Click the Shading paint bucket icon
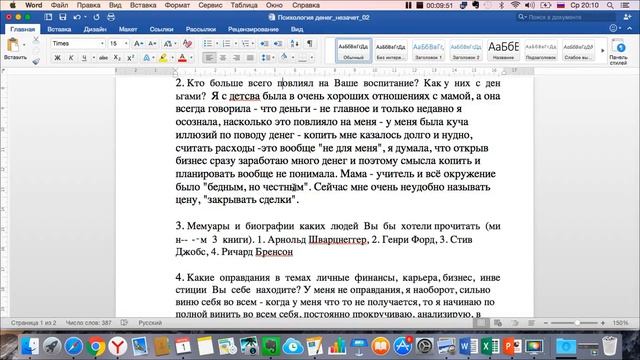640x360 pixels. tap(284, 58)
